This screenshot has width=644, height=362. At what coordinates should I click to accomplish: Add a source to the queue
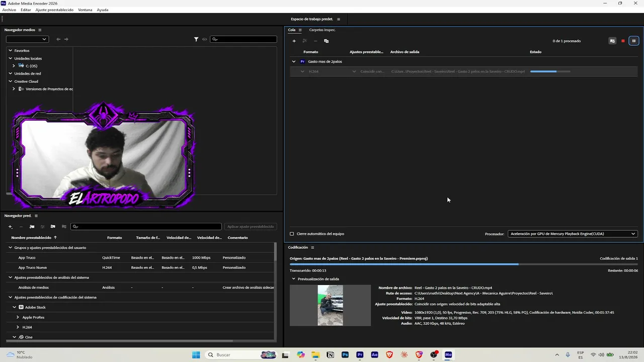(294, 41)
